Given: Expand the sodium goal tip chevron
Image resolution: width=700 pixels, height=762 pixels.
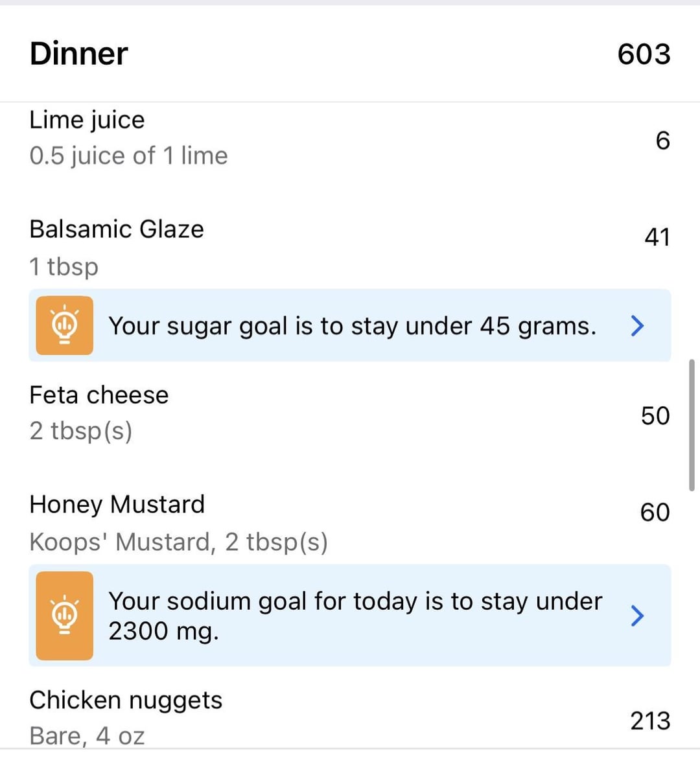Looking at the screenshot, I should (x=637, y=616).
